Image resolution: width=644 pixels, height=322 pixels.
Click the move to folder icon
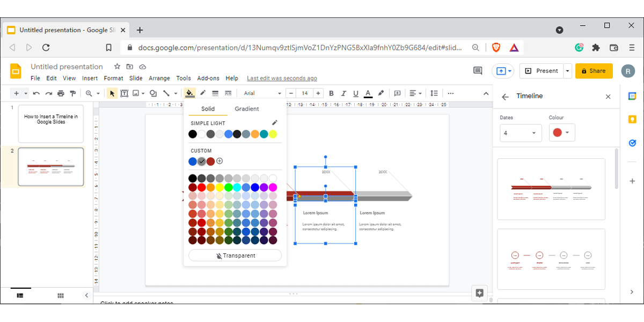pos(130,67)
